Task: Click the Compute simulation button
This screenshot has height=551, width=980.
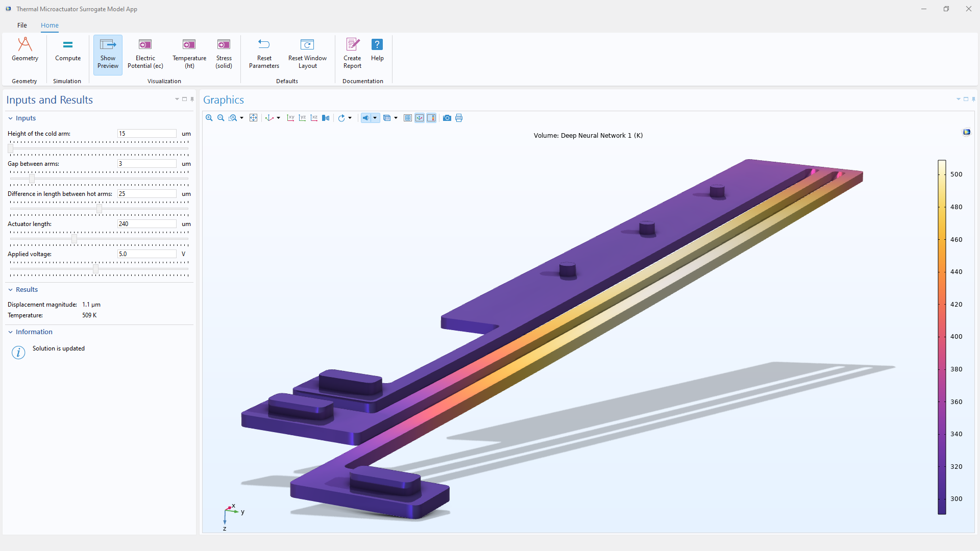Action: 68,51
